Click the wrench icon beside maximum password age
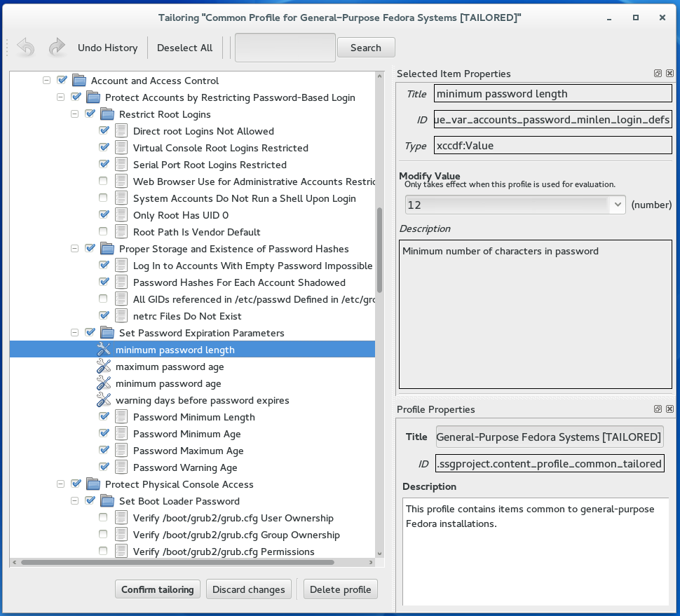The height and width of the screenshot is (616, 680). (104, 367)
